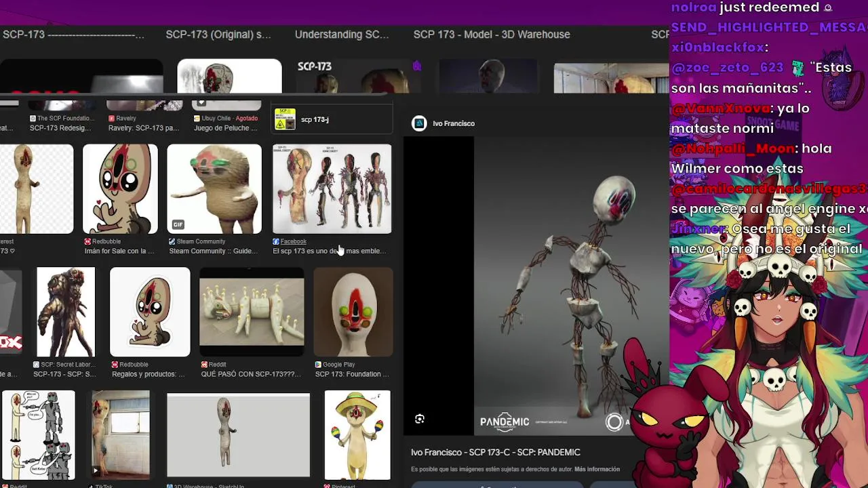Click the ArtStation icon beside Ivo Francisco

[x=419, y=123]
